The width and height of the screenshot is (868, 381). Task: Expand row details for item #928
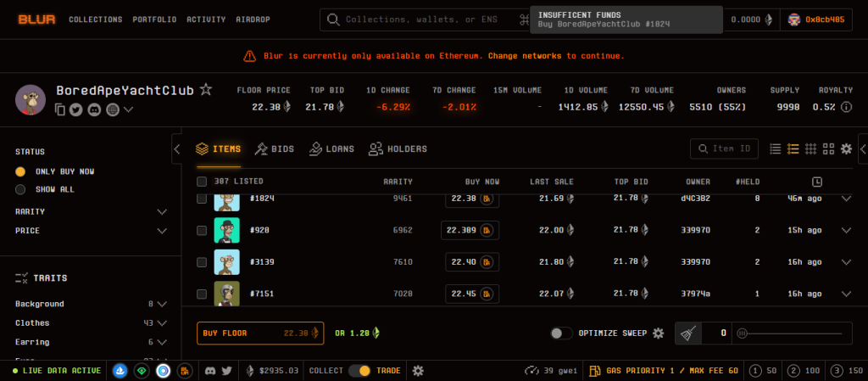point(846,230)
